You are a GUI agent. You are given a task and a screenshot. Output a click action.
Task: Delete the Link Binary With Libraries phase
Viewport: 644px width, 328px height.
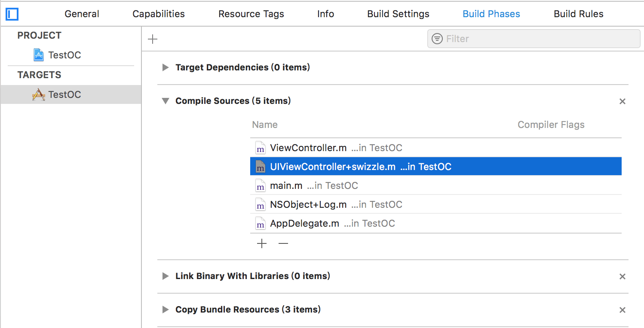(x=622, y=276)
